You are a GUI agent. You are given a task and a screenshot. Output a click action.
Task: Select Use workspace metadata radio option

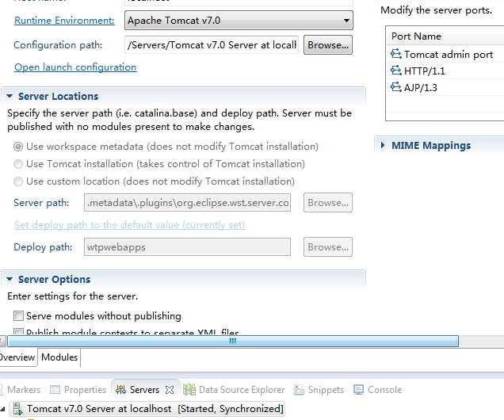pyautogui.click(x=18, y=147)
